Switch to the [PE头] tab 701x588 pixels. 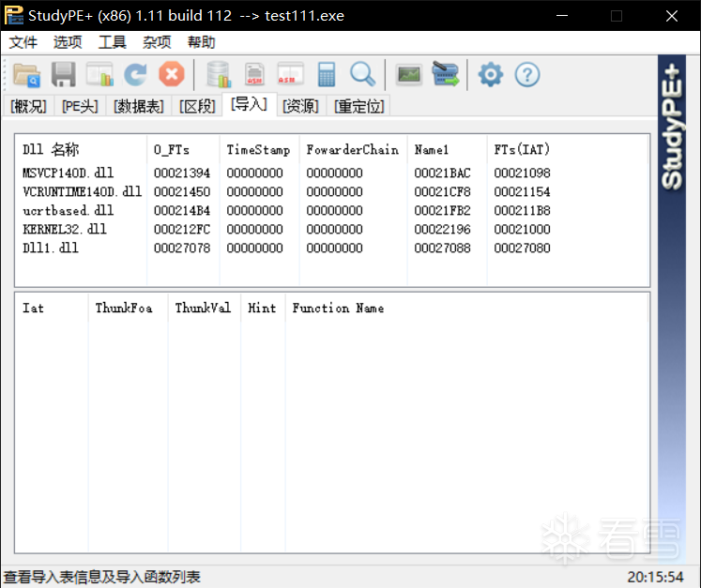[x=80, y=106]
